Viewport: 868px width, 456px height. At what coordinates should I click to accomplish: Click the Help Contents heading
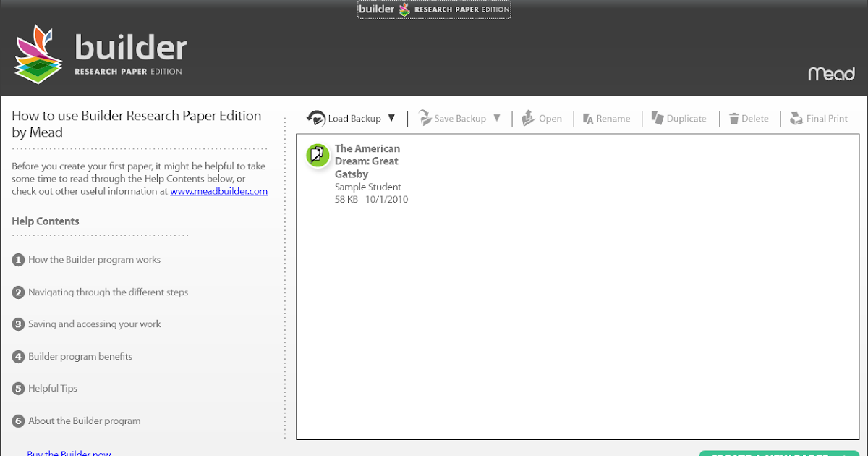[x=46, y=221]
